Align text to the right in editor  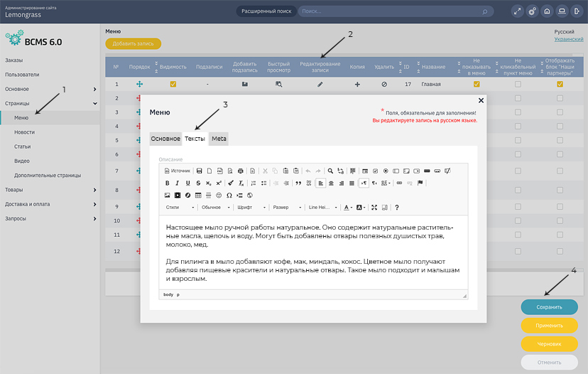[342, 183]
